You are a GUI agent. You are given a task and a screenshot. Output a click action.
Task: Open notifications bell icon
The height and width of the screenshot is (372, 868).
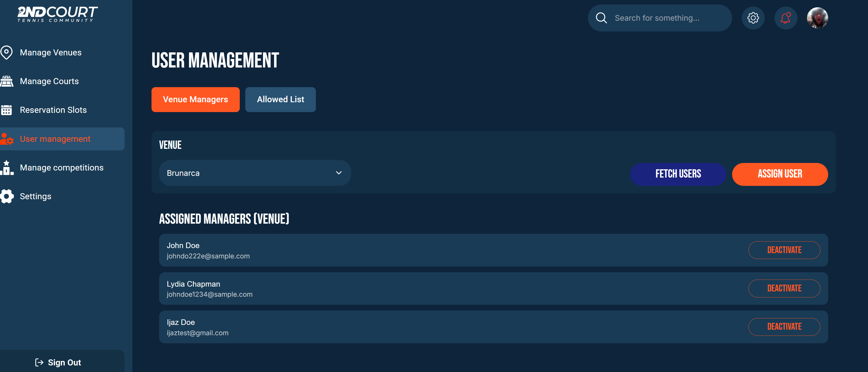tap(786, 18)
